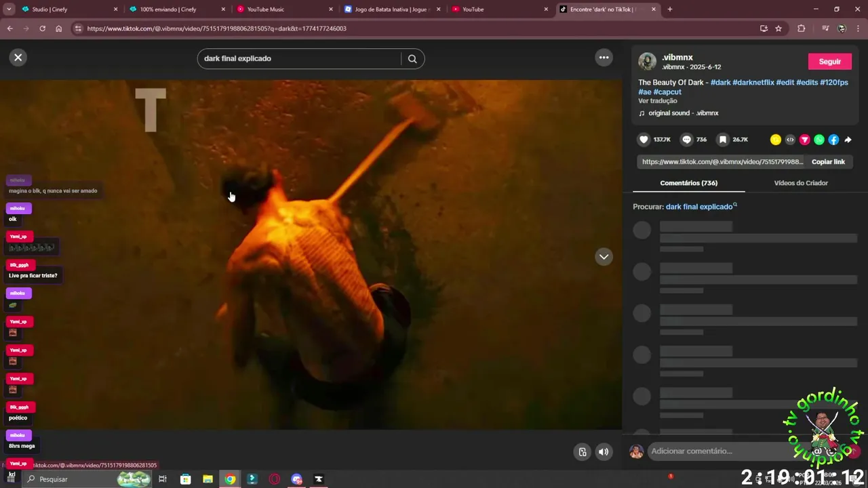
Task: Share video on Facebook
Action: (833, 140)
